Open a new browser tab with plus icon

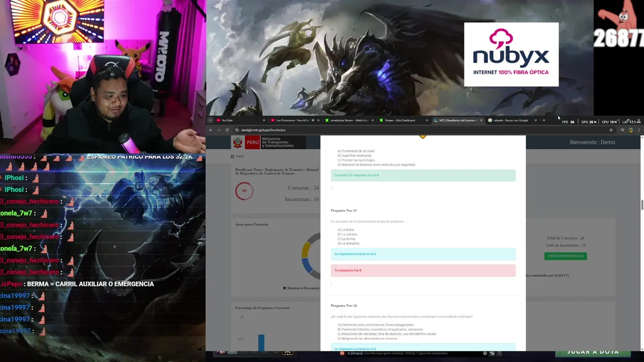point(544,120)
